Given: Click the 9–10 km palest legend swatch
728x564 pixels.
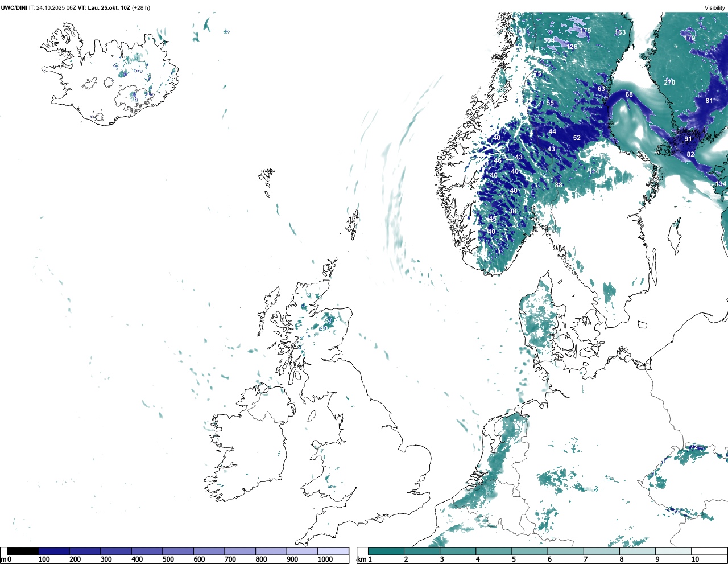Looking at the screenshot, I should (673, 551).
